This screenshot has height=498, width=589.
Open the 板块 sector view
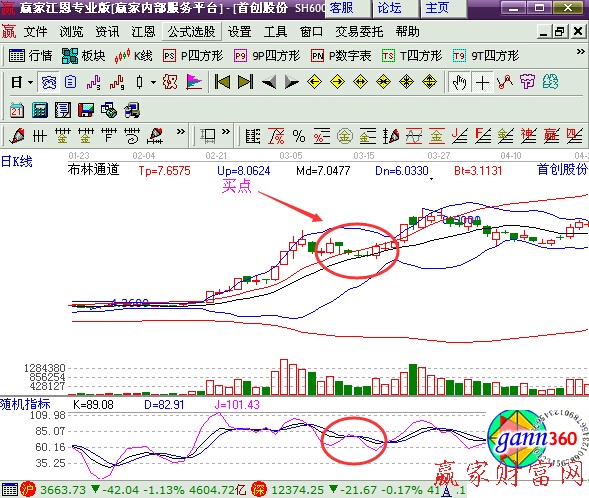[x=83, y=56]
